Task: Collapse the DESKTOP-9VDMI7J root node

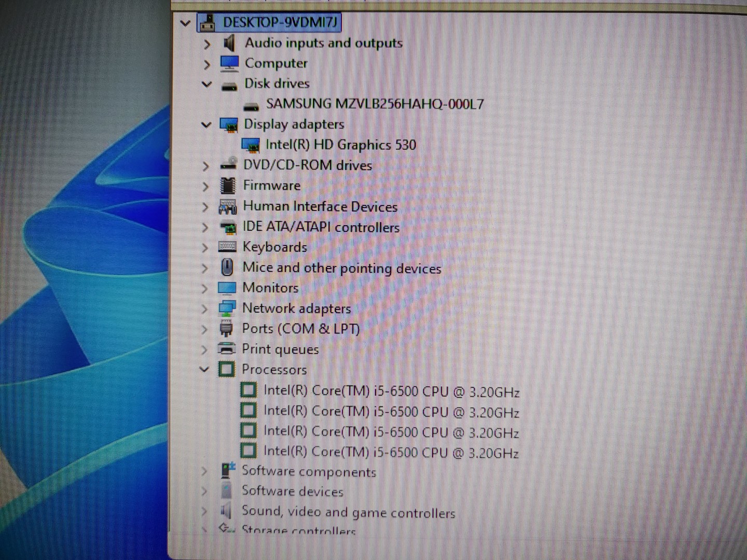Action: point(185,23)
